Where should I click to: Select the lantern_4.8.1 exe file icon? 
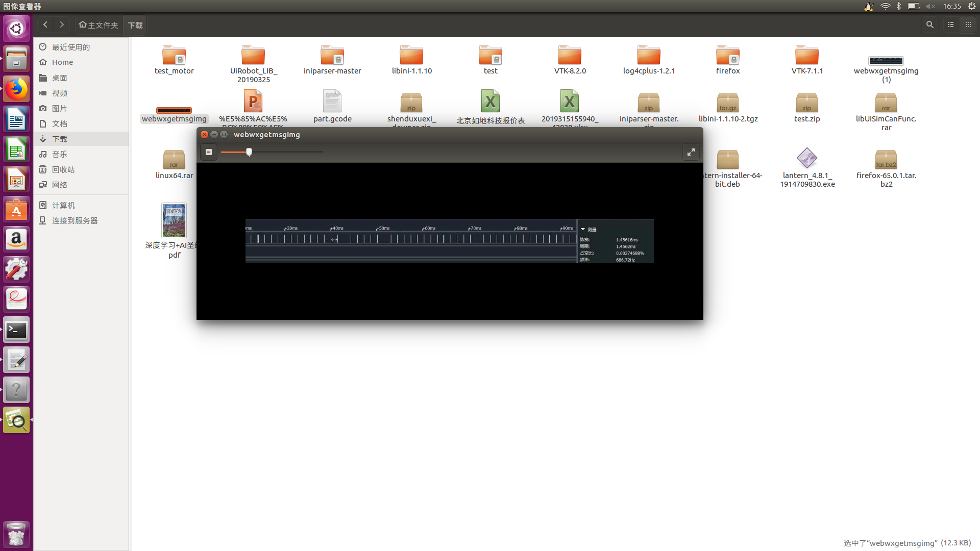807,158
